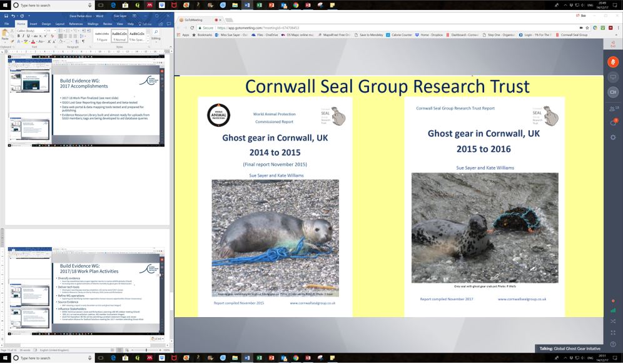The image size is (623, 364).
Task: Open the Change Case (Aa) dropdown
Action: [41, 41]
